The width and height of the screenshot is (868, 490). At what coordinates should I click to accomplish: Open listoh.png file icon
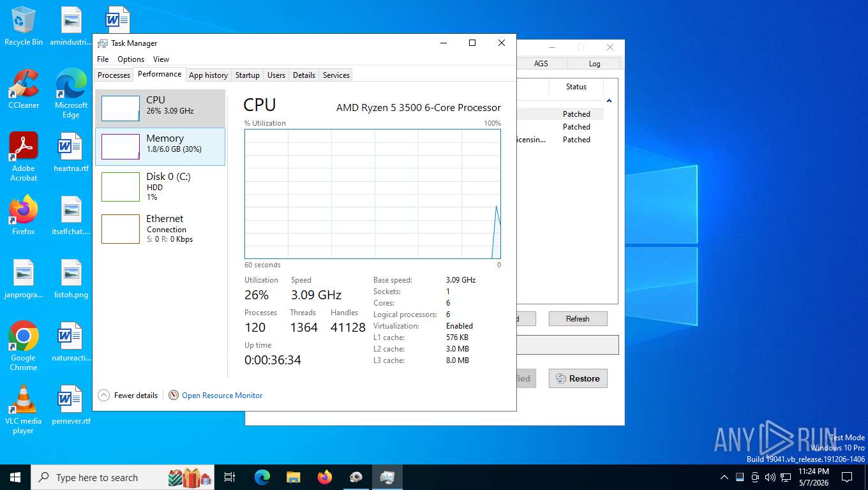(71, 279)
